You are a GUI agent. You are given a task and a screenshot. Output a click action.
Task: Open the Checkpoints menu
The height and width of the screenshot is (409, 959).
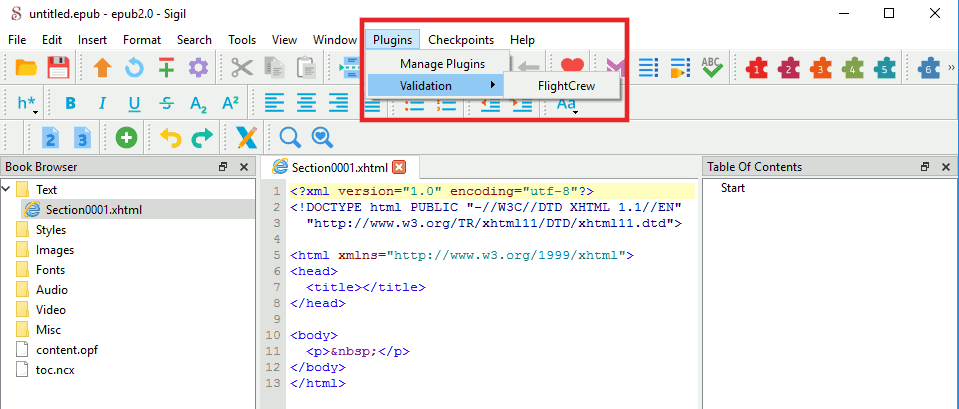tap(461, 40)
